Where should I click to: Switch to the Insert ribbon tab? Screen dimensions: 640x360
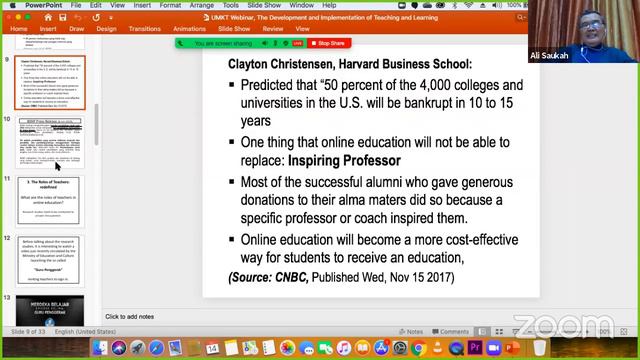point(48,29)
